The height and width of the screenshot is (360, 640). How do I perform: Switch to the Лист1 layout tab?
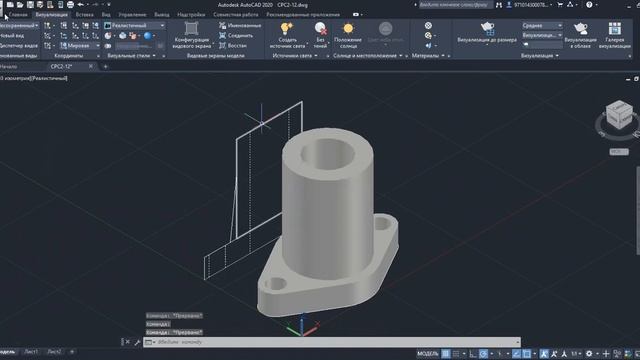click(x=31, y=351)
